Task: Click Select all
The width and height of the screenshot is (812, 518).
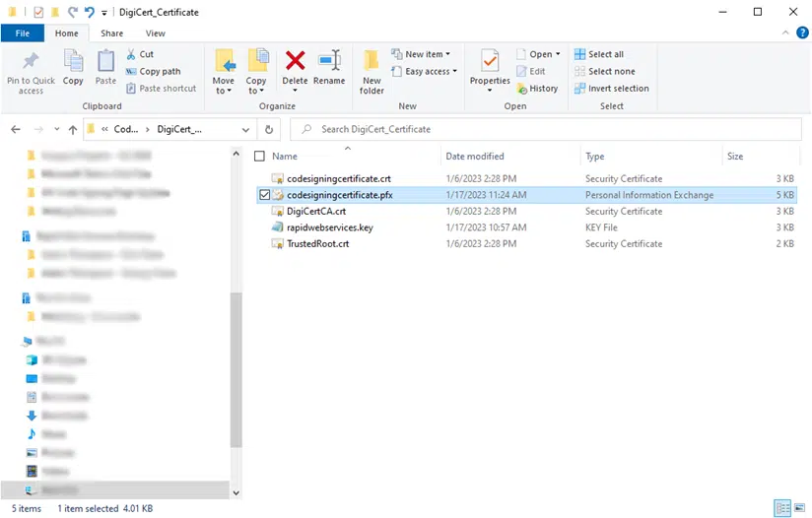Action: pos(599,54)
